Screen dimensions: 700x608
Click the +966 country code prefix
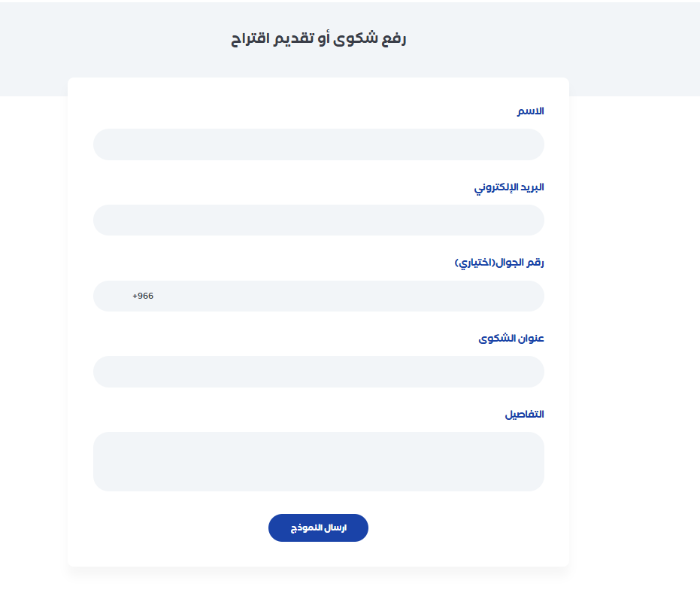tap(143, 296)
